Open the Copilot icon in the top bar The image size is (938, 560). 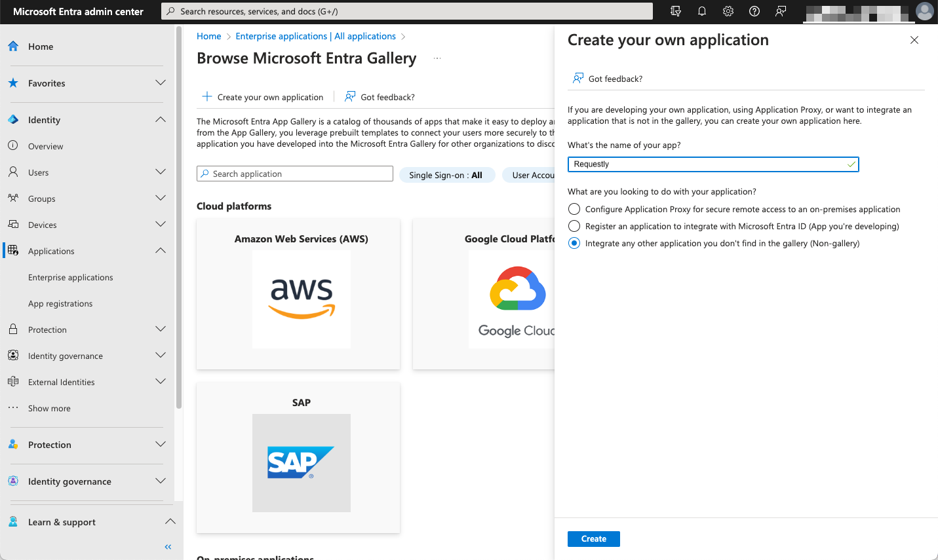tap(676, 11)
